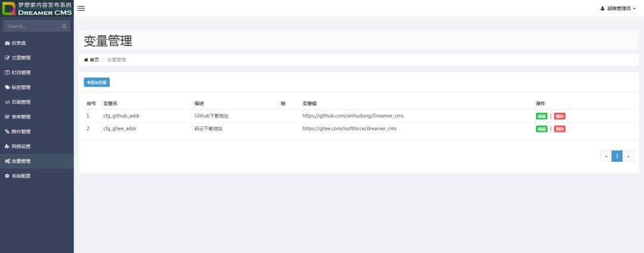Click the edit icon beside 文章管理
This screenshot has height=253, width=644.
(x=7, y=58)
